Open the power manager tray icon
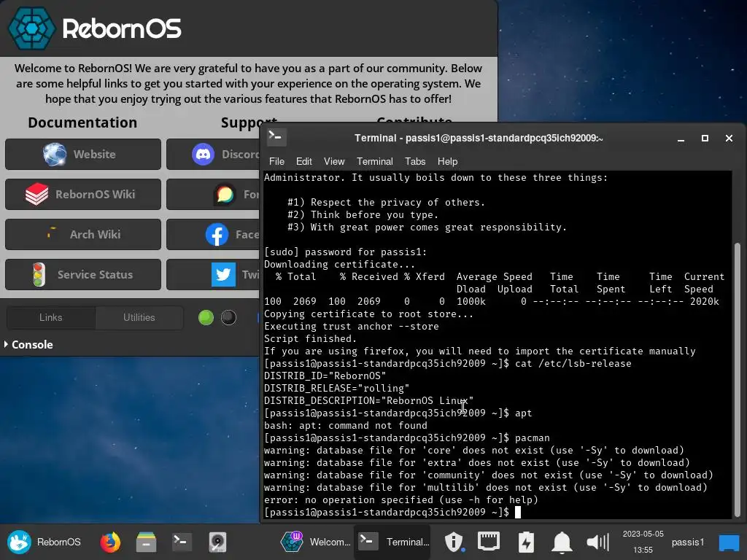Viewport: 747px width, 560px height. pos(526,542)
